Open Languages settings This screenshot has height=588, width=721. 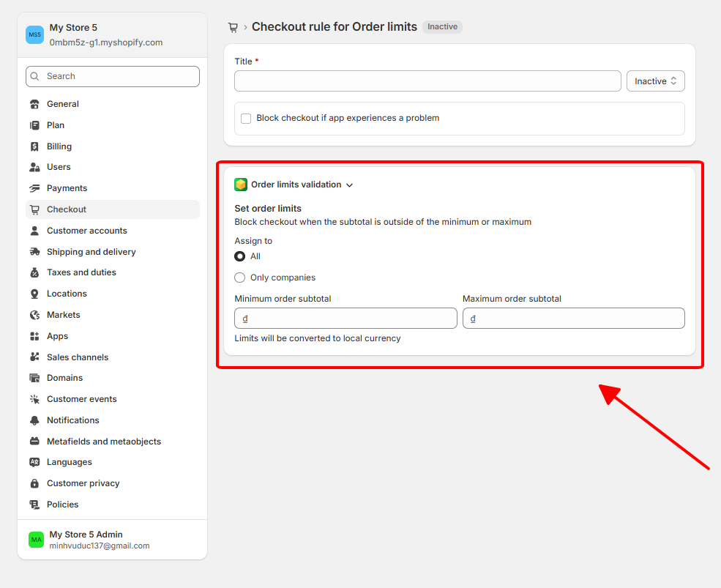coord(113,462)
